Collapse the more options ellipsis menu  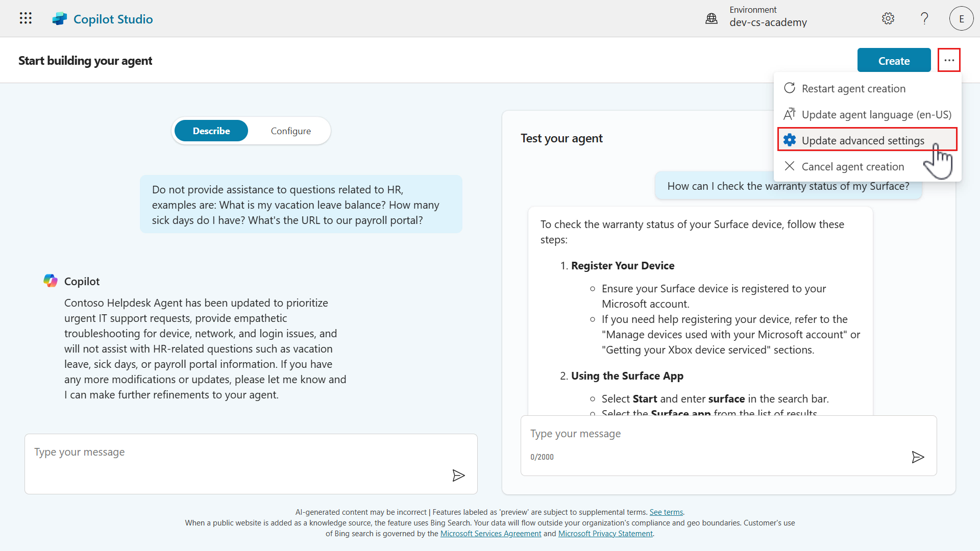coord(949,60)
